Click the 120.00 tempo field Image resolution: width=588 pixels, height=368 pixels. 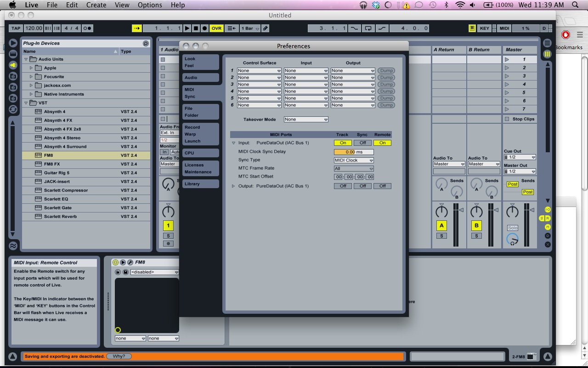tap(34, 28)
